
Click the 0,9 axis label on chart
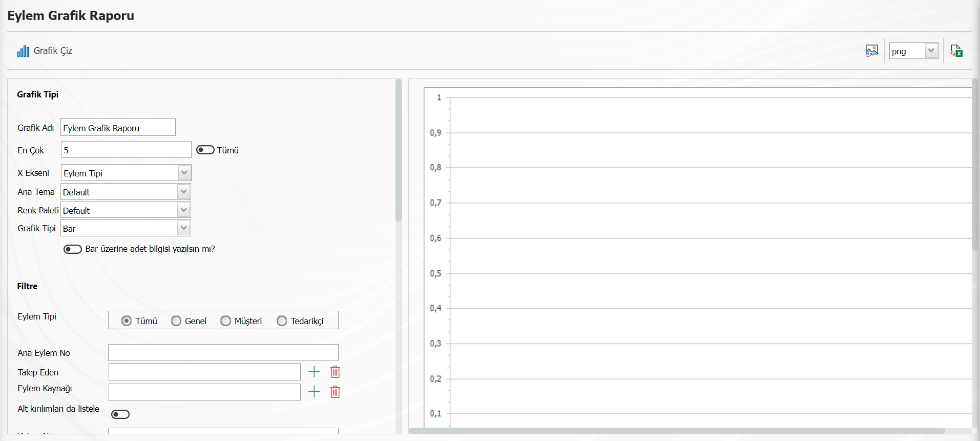click(435, 133)
